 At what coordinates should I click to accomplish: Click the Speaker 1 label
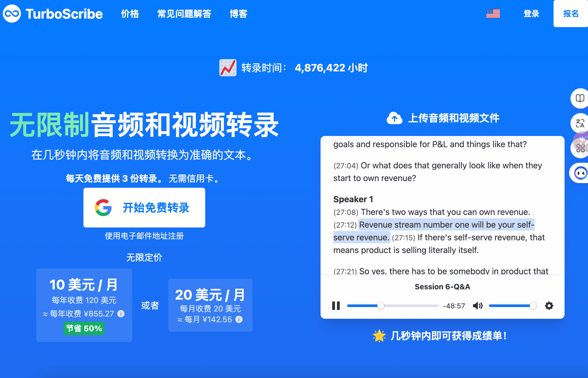tap(353, 199)
